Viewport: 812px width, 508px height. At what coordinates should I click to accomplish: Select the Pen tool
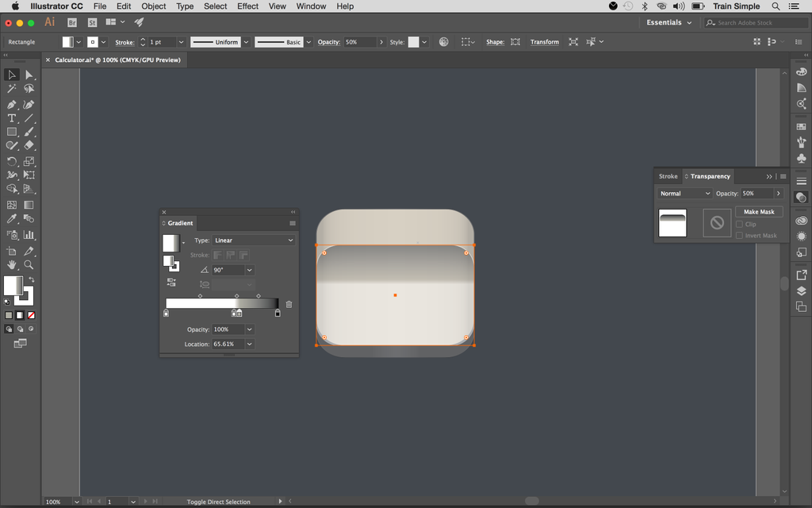pyautogui.click(x=11, y=104)
